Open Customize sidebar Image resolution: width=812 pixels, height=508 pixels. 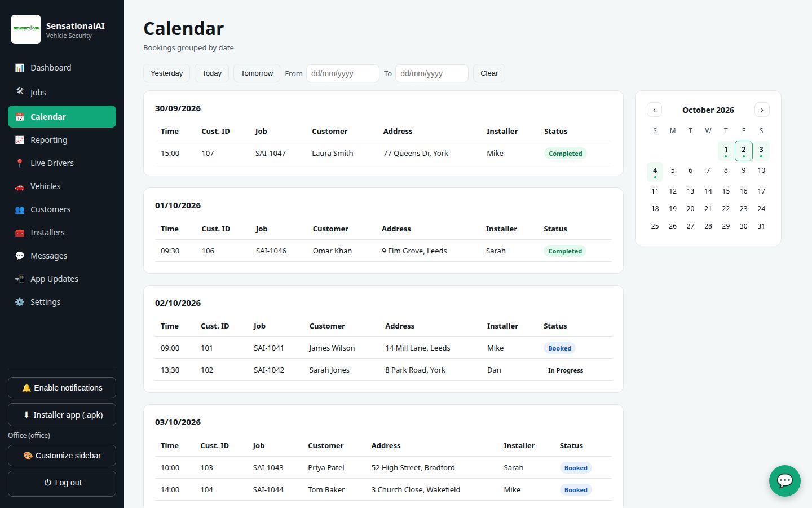coord(62,456)
